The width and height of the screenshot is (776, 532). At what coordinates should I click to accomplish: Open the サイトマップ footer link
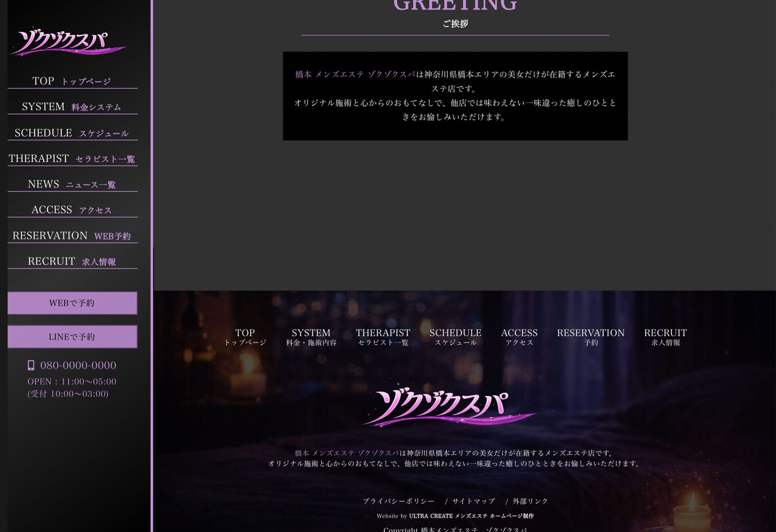(x=473, y=501)
